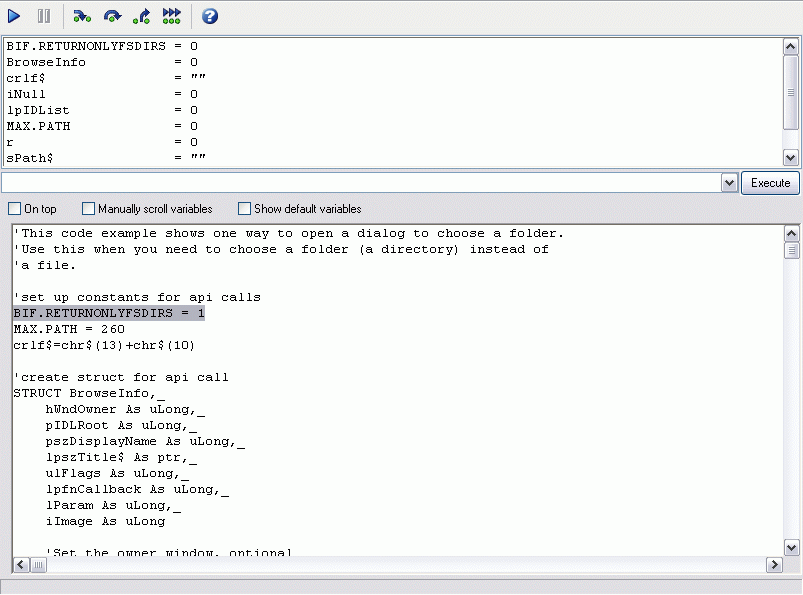
Task: Click the down arrow on the variables pane scrollbar
Action: 791,157
